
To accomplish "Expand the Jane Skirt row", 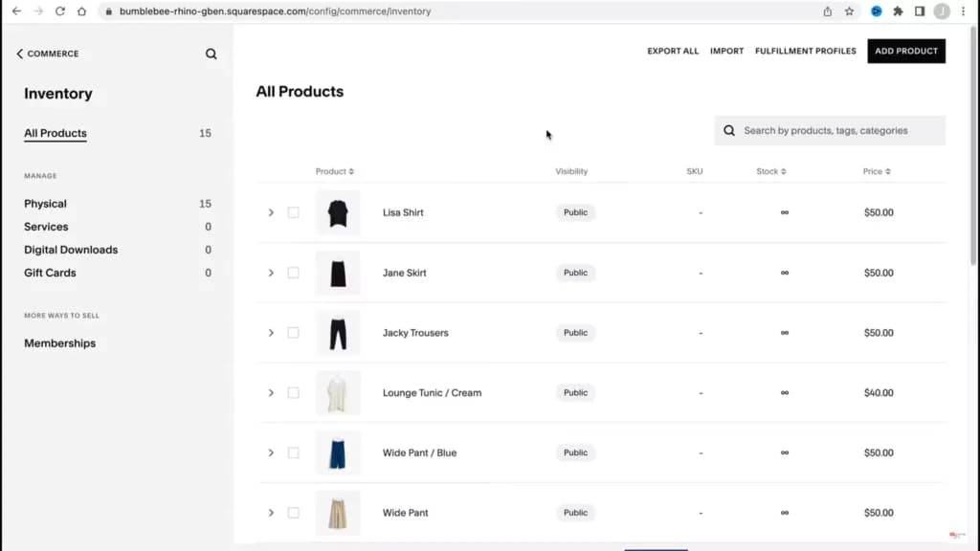I will click(271, 273).
